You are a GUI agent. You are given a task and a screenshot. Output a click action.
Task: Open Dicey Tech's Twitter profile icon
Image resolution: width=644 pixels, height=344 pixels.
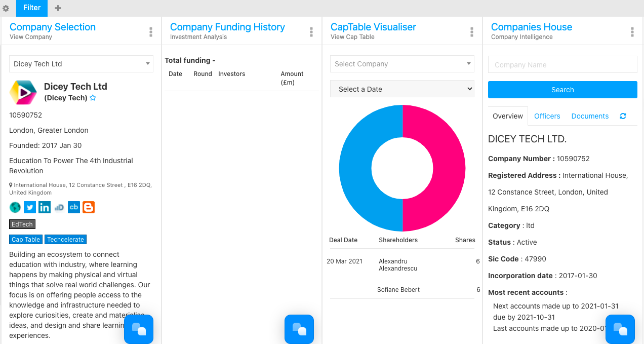(30, 207)
